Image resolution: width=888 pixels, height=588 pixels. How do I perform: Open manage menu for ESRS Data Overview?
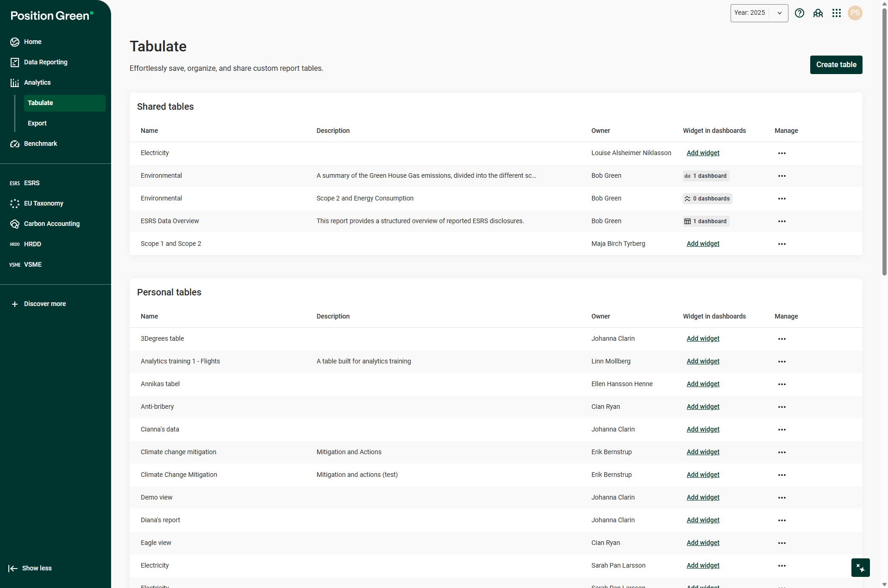click(x=782, y=221)
